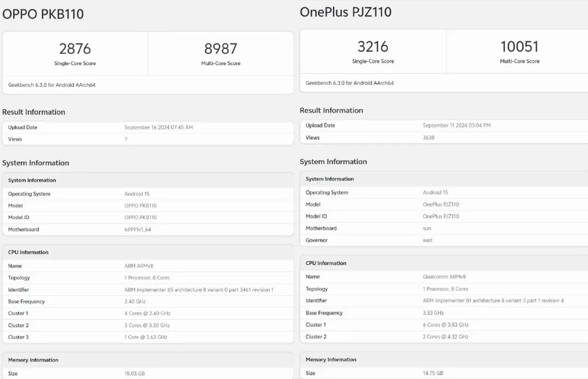
Task: Click the OPPO multi-core score 8987
Action: point(220,49)
